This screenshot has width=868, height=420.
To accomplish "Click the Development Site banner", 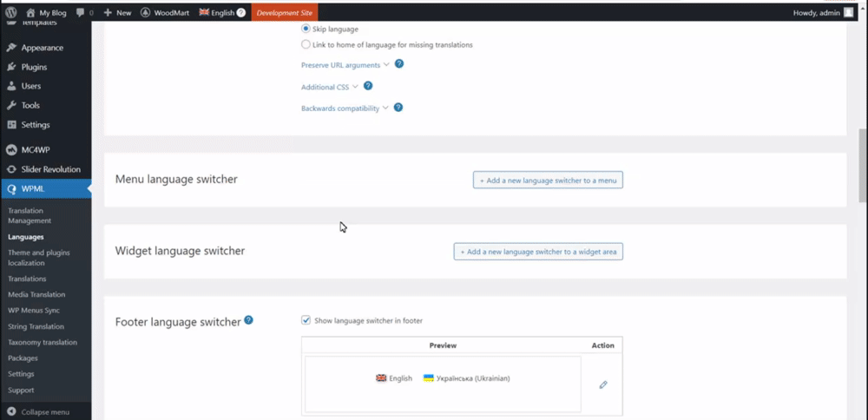I will tap(285, 12).
